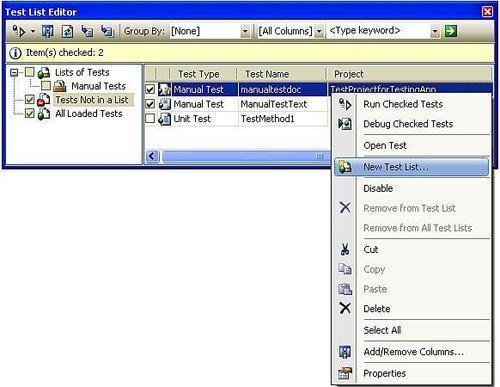500x387 pixels.
Task: Choose Select All from context menu
Action: [x=412, y=330]
